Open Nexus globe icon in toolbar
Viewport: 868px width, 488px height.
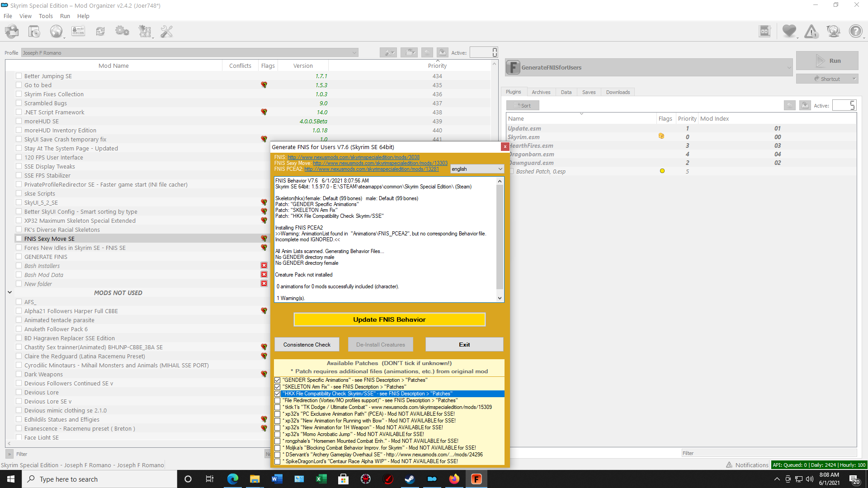[x=57, y=31]
